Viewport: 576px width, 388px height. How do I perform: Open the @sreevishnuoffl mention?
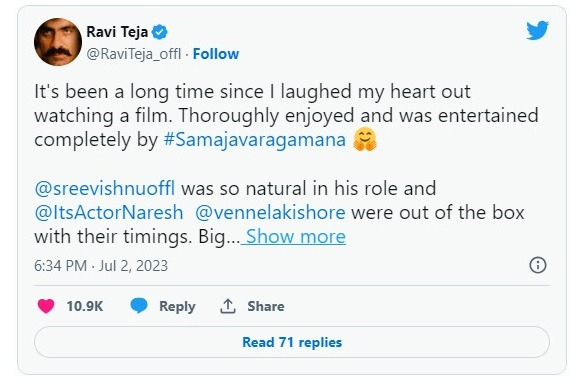[105, 188]
